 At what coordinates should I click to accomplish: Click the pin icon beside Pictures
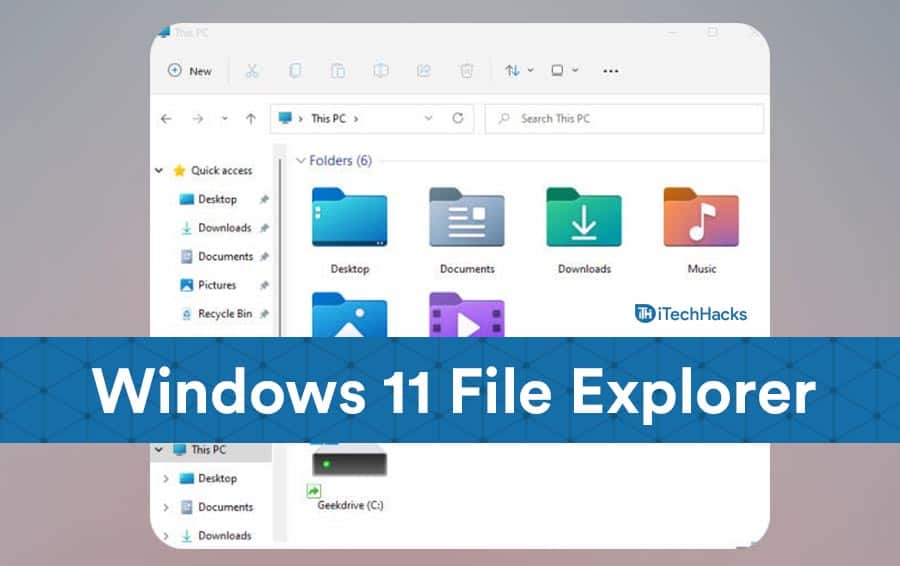(x=264, y=285)
